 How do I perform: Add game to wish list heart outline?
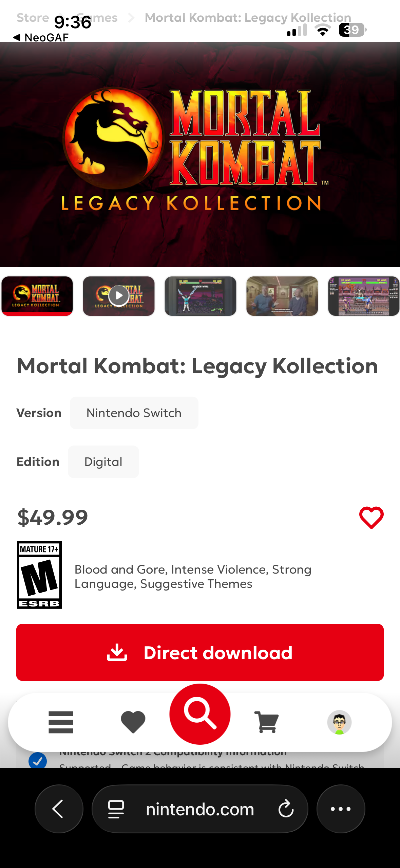click(x=371, y=518)
